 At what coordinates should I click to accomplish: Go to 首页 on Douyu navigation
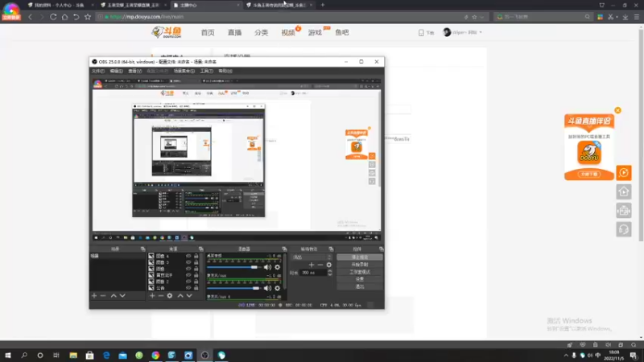(208, 32)
